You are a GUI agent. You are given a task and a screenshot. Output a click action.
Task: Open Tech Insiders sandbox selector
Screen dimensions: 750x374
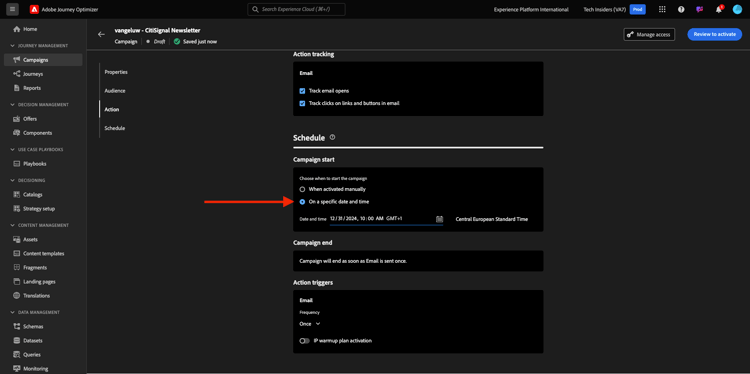tap(606, 9)
